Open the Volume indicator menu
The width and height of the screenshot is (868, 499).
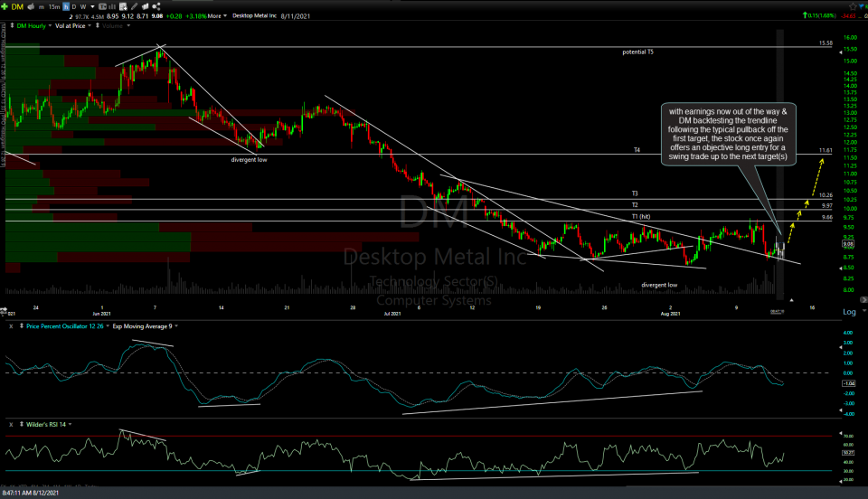point(112,25)
